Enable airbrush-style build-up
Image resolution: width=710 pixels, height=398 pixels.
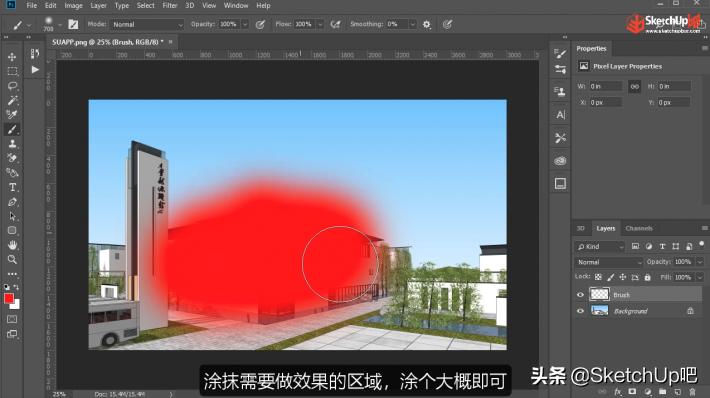pos(336,24)
